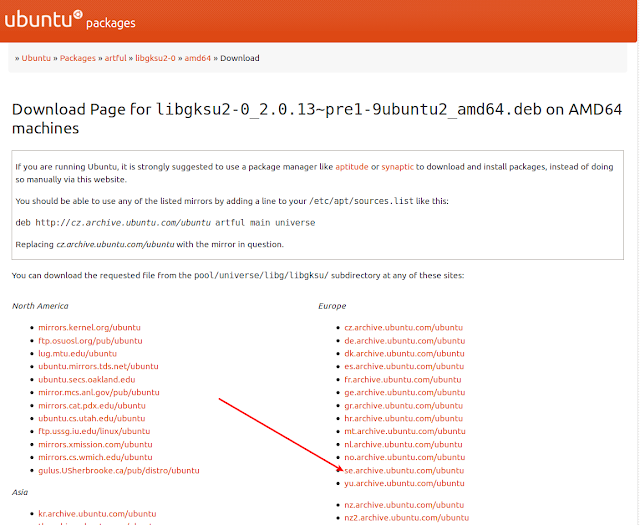
Task: Download from es.archive.ubuntu.com/ubuntu mirror
Action: click(404, 366)
